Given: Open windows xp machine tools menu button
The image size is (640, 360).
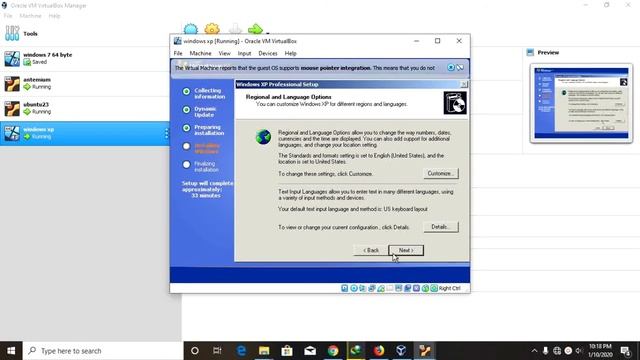Looking at the screenshot, I should pos(166,133).
